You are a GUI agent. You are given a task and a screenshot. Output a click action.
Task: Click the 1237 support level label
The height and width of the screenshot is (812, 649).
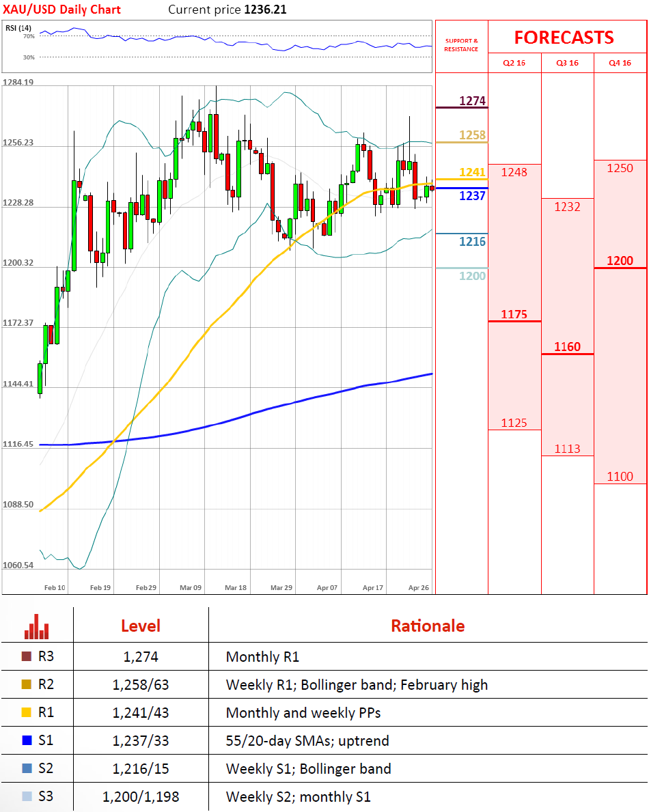pyautogui.click(x=472, y=196)
